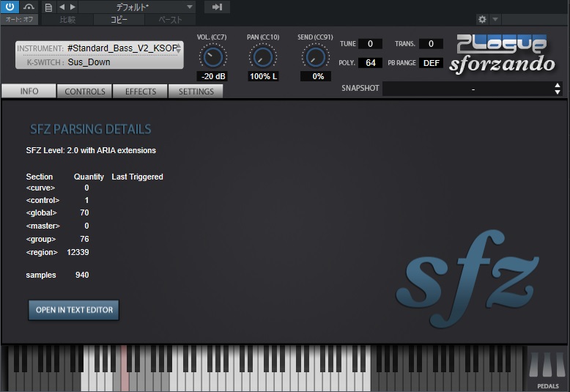
Task: Switch to the CONTROLS tab
Action: click(85, 92)
